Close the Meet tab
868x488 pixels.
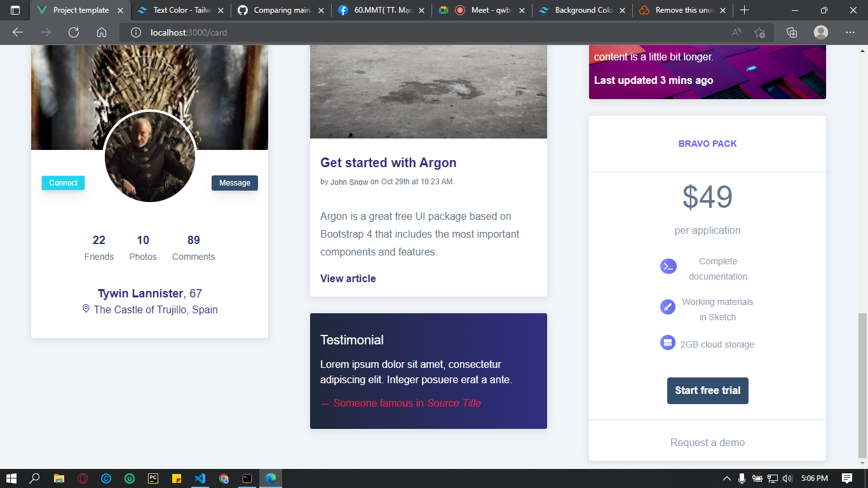[522, 10]
